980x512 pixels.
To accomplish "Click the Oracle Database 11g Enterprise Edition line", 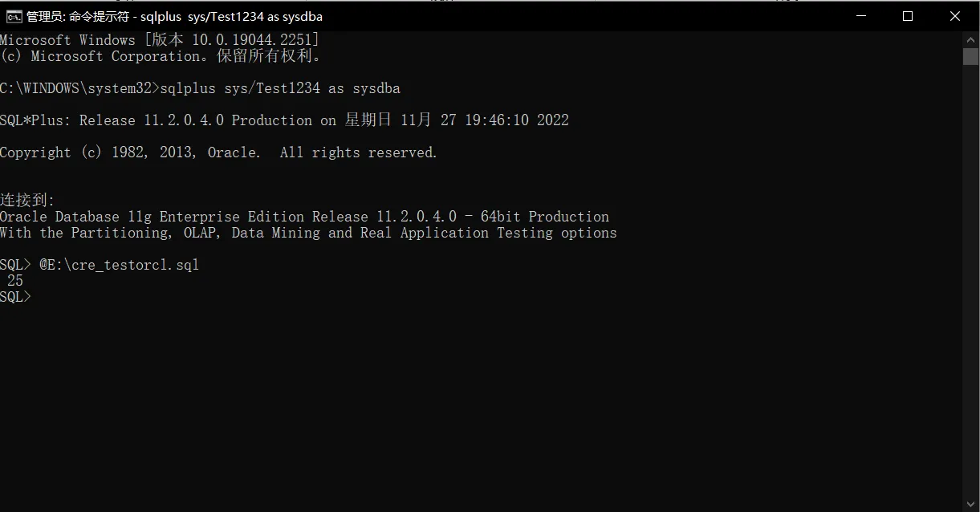I will [x=304, y=217].
